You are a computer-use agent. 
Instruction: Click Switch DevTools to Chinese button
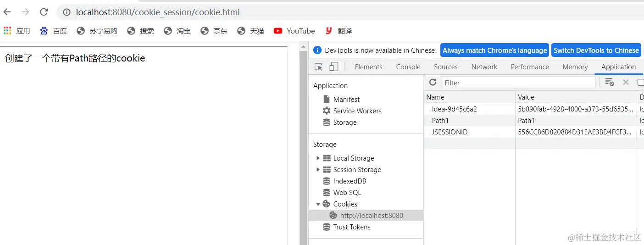596,50
